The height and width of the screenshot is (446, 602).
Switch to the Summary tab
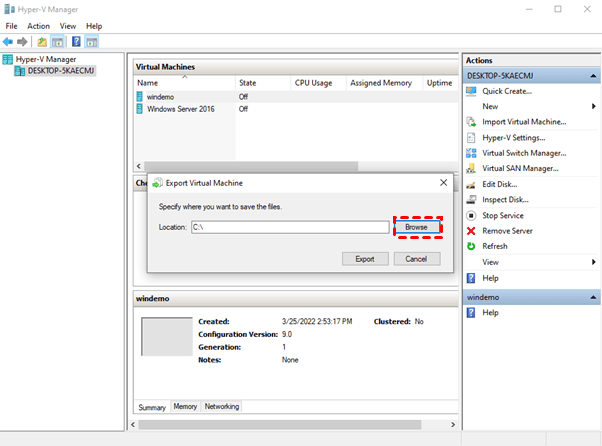[x=152, y=407]
